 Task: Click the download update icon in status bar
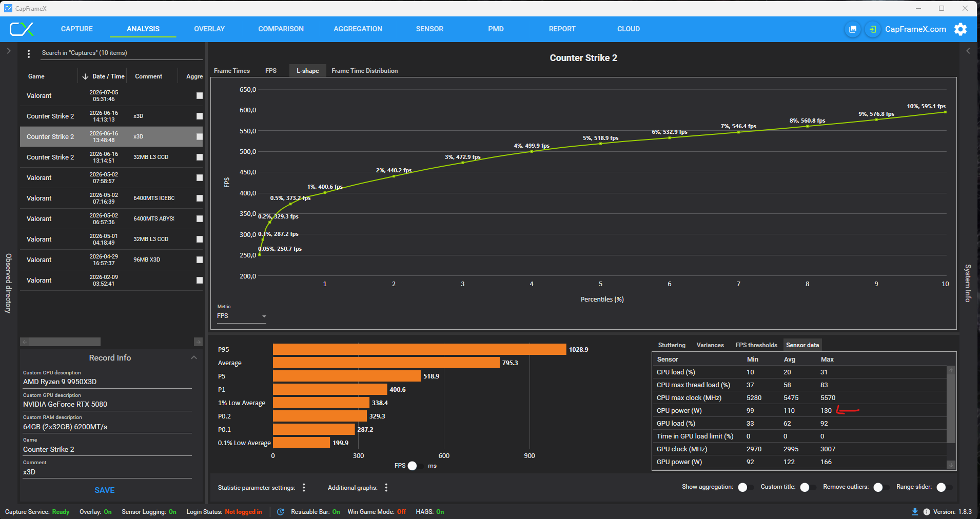[x=915, y=512]
